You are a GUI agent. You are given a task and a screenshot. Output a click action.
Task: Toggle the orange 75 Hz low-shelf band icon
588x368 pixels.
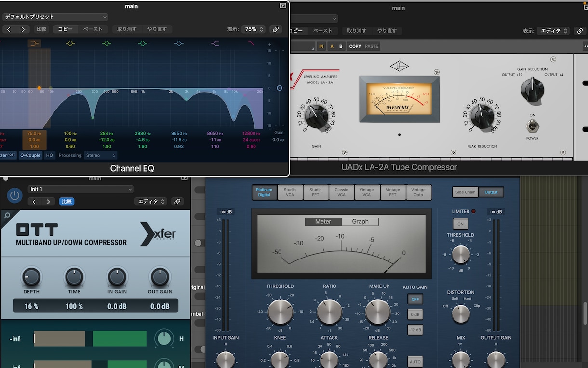[x=34, y=43]
